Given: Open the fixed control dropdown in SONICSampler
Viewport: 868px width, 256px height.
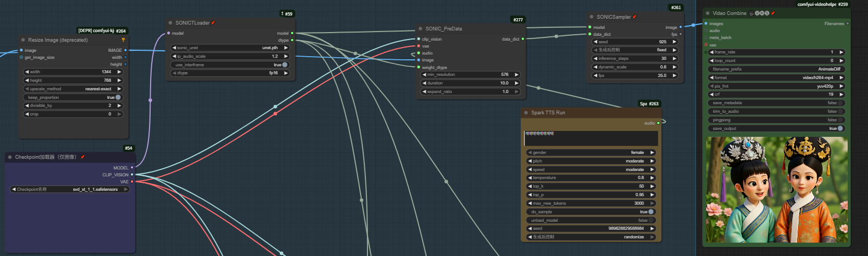Looking at the screenshot, I should 635,50.
